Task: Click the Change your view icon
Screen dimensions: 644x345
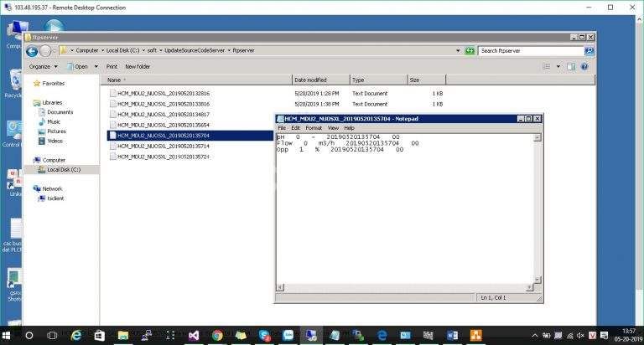Action: coord(547,66)
